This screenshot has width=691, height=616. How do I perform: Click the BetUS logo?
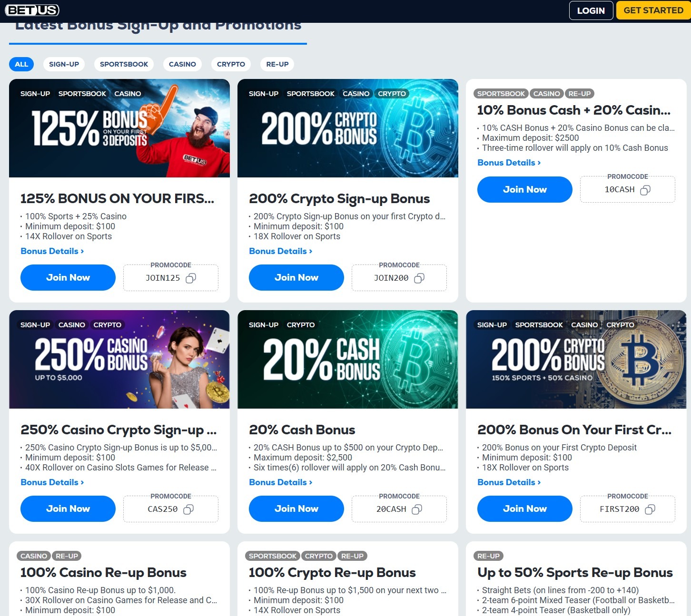tap(32, 10)
